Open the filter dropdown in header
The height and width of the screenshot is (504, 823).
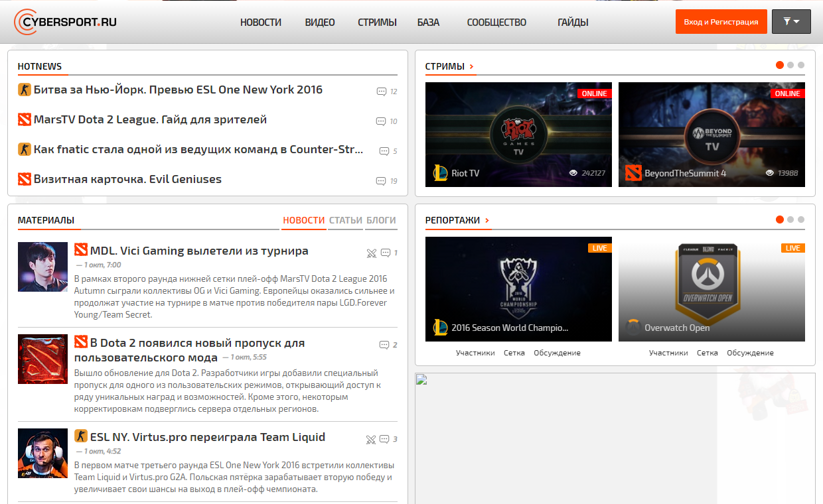point(791,22)
